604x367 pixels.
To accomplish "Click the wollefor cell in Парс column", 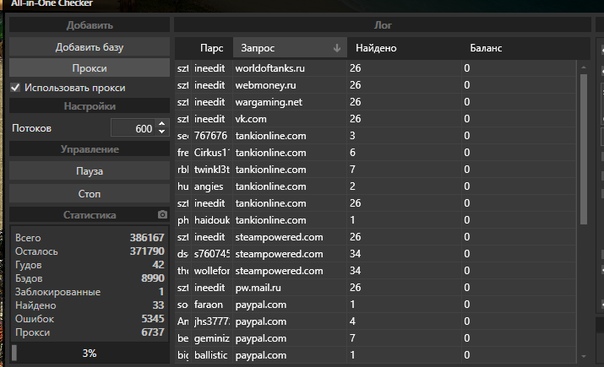I will point(211,271).
